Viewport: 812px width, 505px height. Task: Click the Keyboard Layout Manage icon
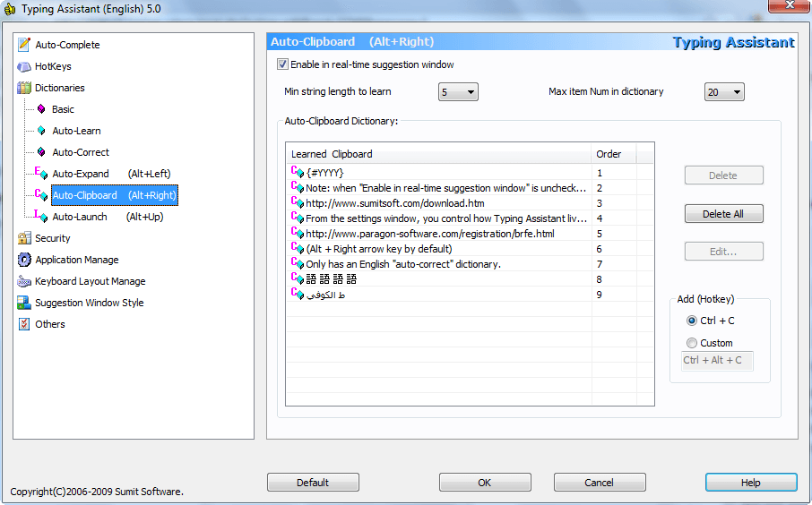pyautogui.click(x=24, y=281)
